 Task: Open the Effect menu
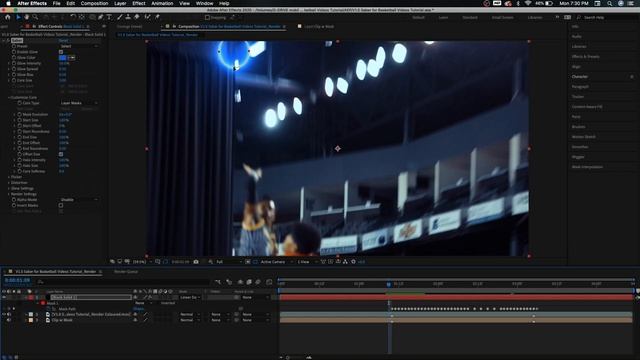139,3
